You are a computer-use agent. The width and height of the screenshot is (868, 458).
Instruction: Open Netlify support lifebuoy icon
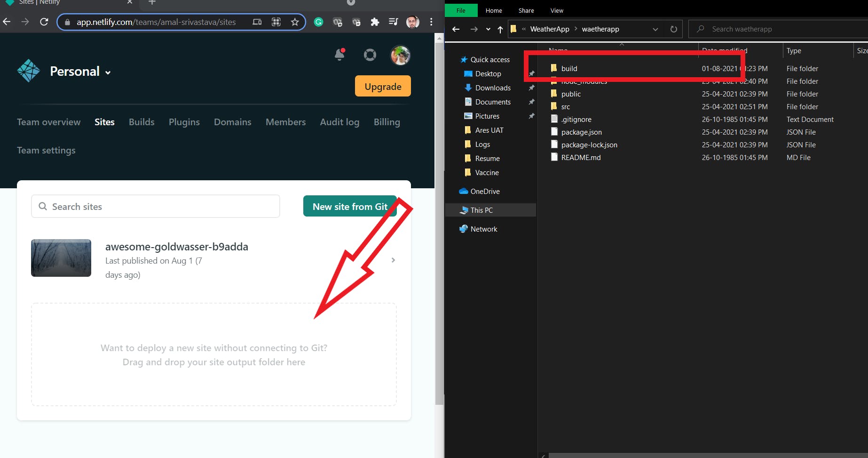tap(370, 55)
